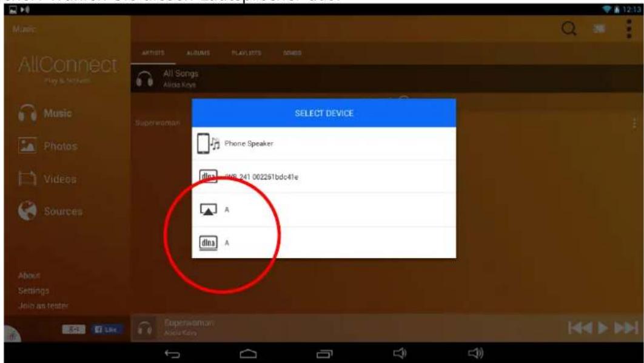Select the dlna device named A
Viewport: 644px width, 363px height.
(x=324, y=243)
